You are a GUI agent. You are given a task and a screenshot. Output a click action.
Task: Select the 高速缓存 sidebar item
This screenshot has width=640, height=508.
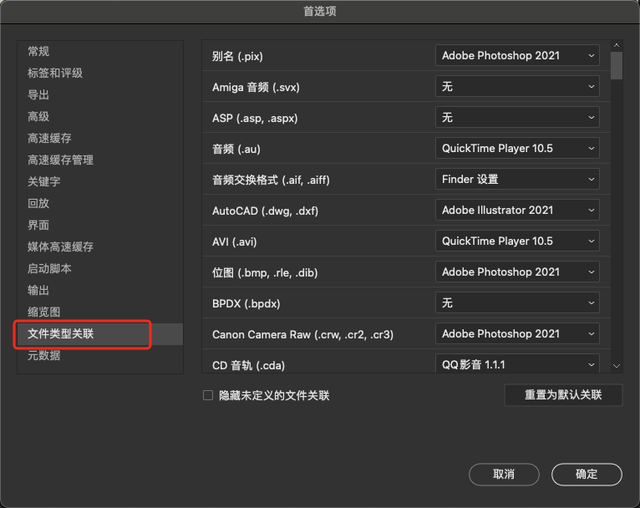pos(49,138)
